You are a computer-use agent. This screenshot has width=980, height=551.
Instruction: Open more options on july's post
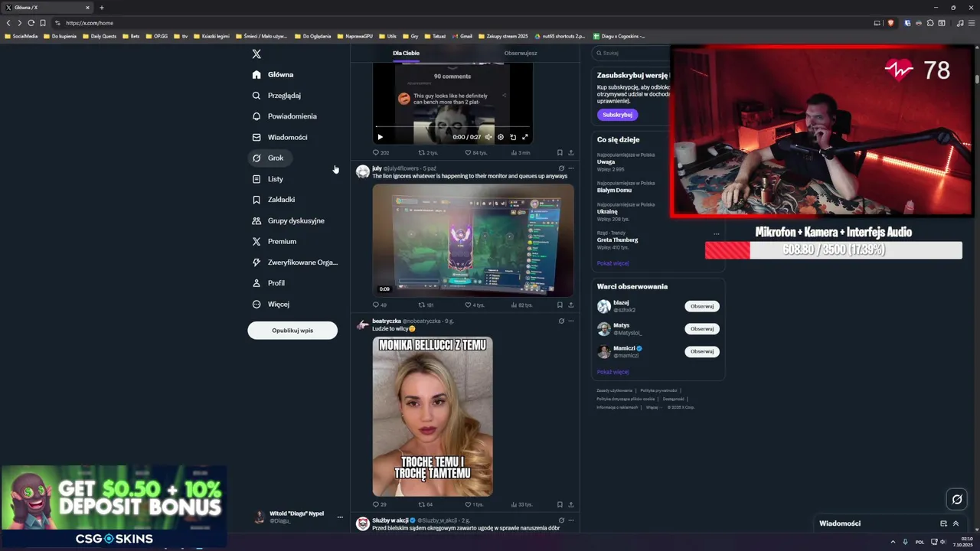(571, 168)
